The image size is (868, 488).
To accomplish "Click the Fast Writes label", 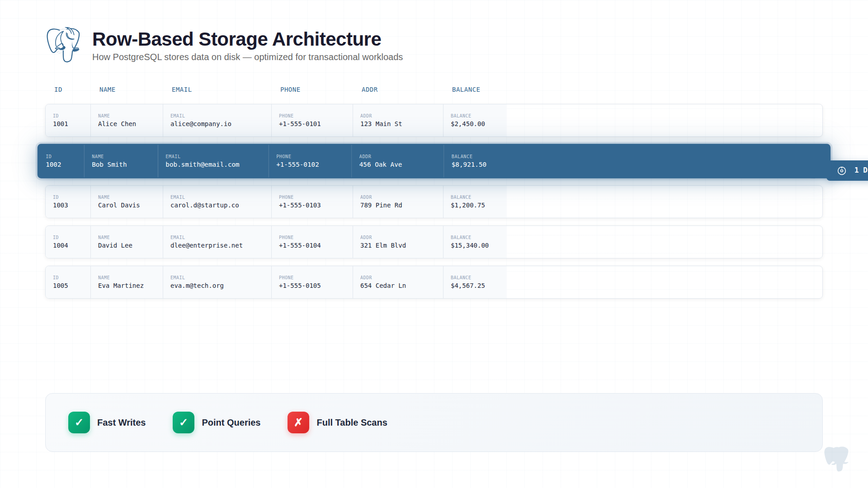I will click(x=121, y=422).
